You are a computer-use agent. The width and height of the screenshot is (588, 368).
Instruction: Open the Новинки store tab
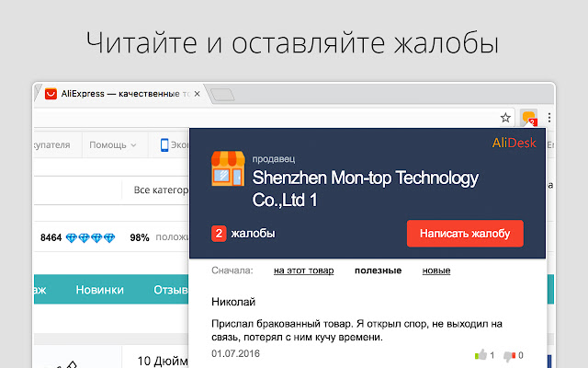[100, 290]
